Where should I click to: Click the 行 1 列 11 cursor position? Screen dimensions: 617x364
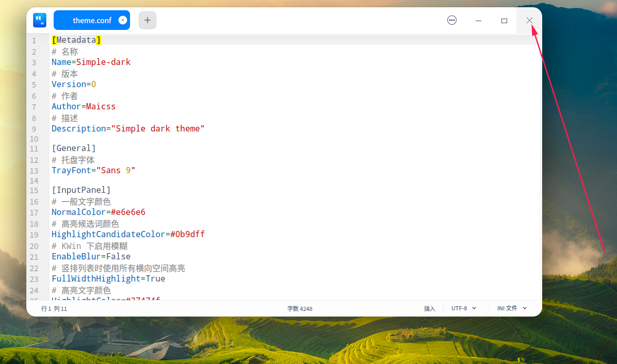click(x=54, y=309)
